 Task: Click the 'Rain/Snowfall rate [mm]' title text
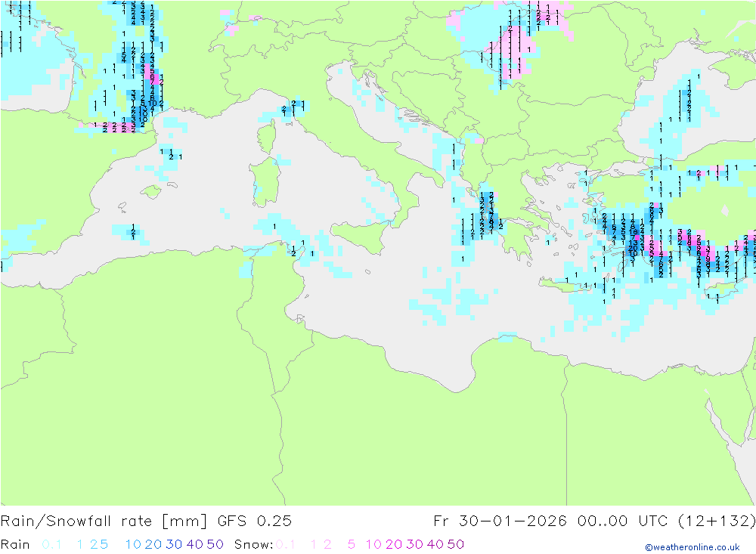click(x=104, y=522)
